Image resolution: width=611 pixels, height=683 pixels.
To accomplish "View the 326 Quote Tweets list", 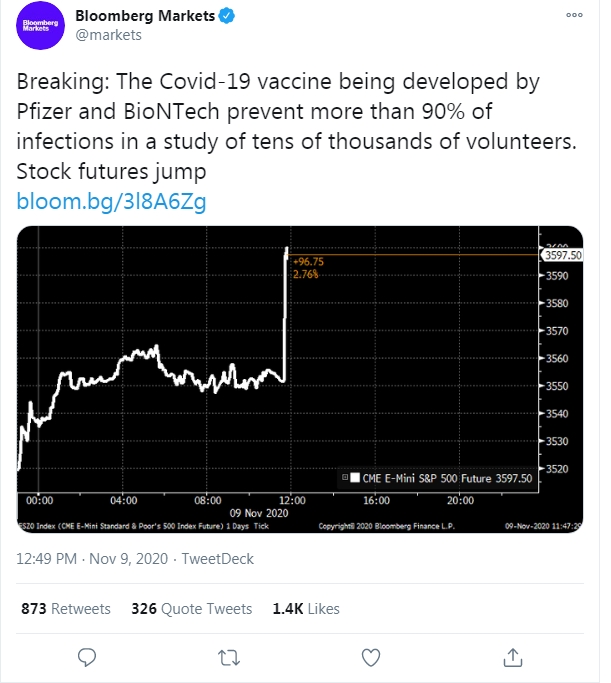I will coord(192,609).
